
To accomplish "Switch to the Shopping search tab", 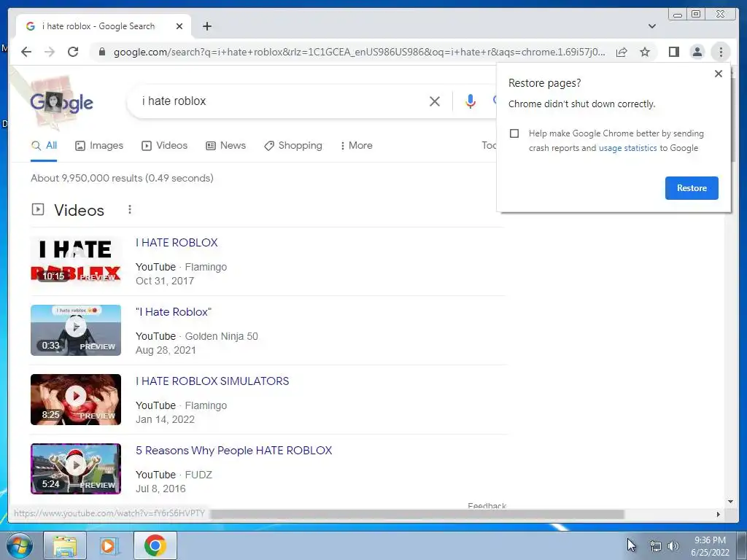I will [293, 146].
